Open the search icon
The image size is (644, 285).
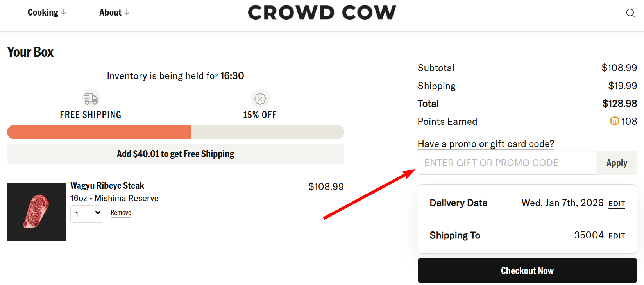coord(630,13)
